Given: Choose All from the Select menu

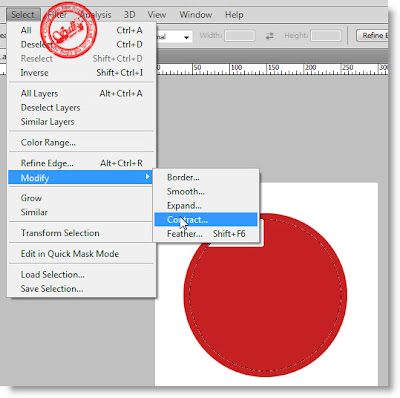Looking at the screenshot, I should 82,30.
